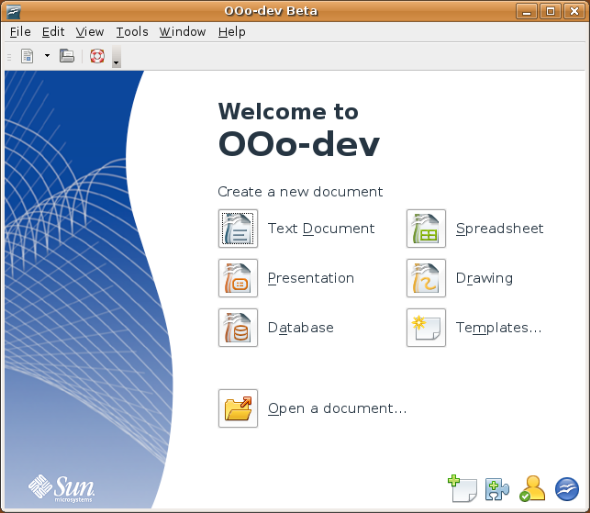This screenshot has width=590, height=513.
Task: Minimize the OOo-dev Beta window
Action: (526, 11)
